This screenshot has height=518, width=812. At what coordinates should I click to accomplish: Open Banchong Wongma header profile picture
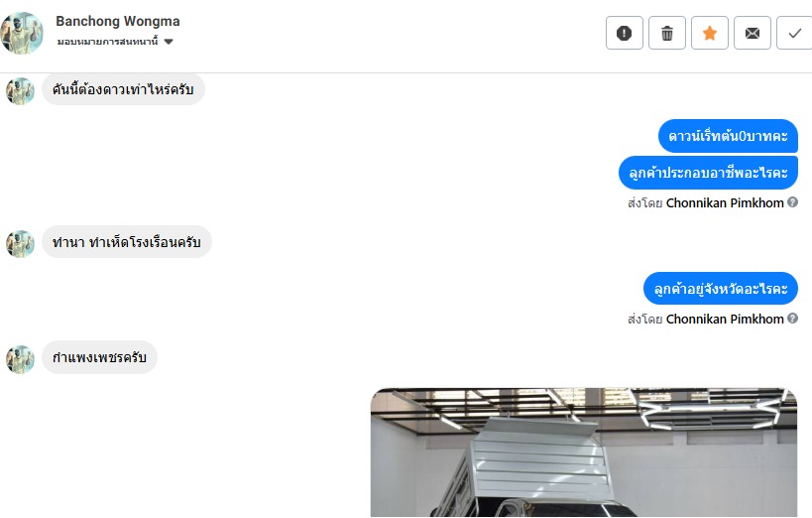tap(22, 33)
